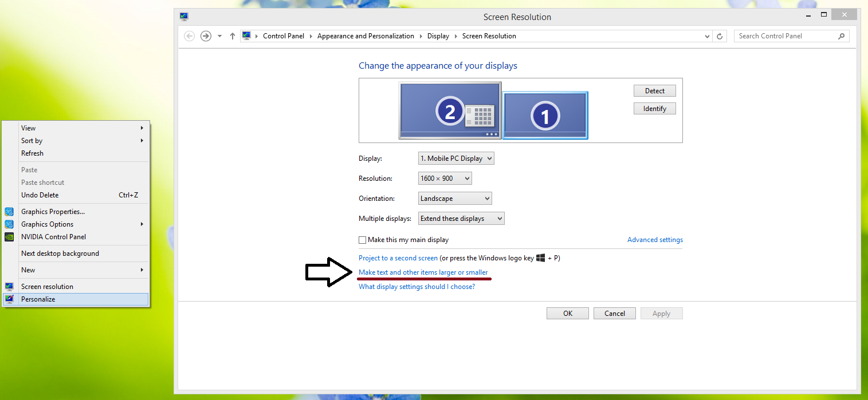The image size is (868, 400).
Task: Click the Identify button
Action: click(x=655, y=108)
